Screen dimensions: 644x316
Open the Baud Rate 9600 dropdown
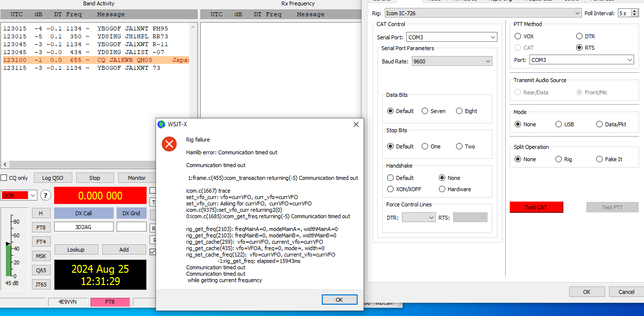(452, 61)
